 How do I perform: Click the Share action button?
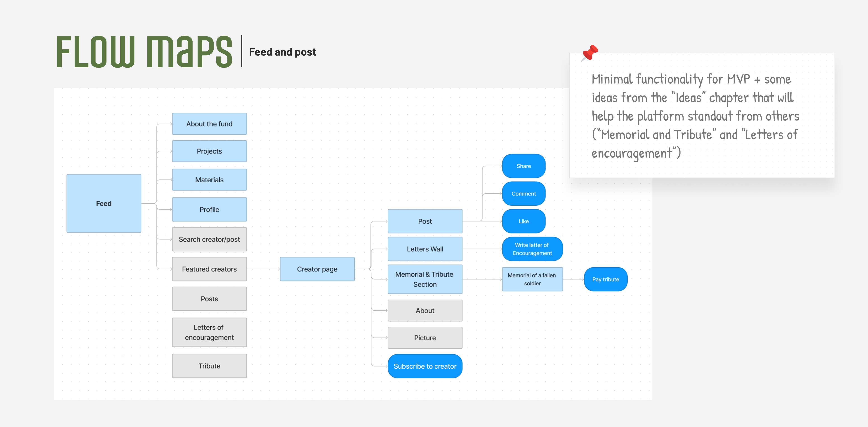[x=523, y=166]
